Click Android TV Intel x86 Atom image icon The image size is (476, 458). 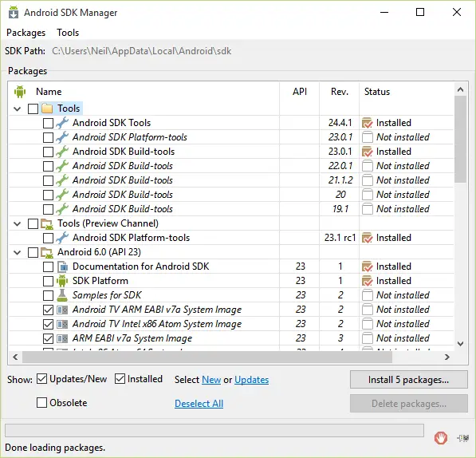62,324
